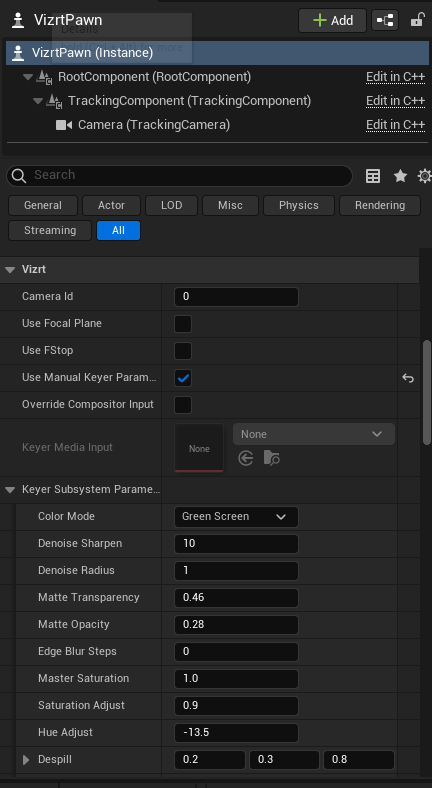Toggle the details panel lock icon
432x788 pixels.
pos(417,20)
